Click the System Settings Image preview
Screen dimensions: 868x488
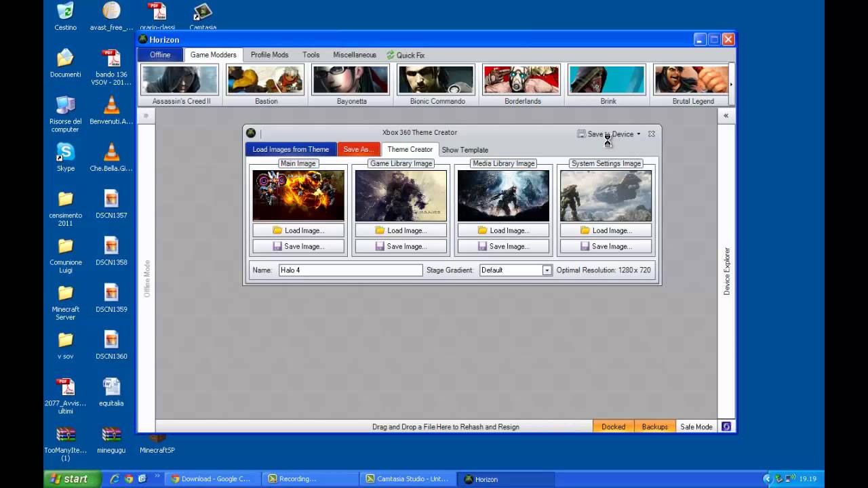(606, 195)
